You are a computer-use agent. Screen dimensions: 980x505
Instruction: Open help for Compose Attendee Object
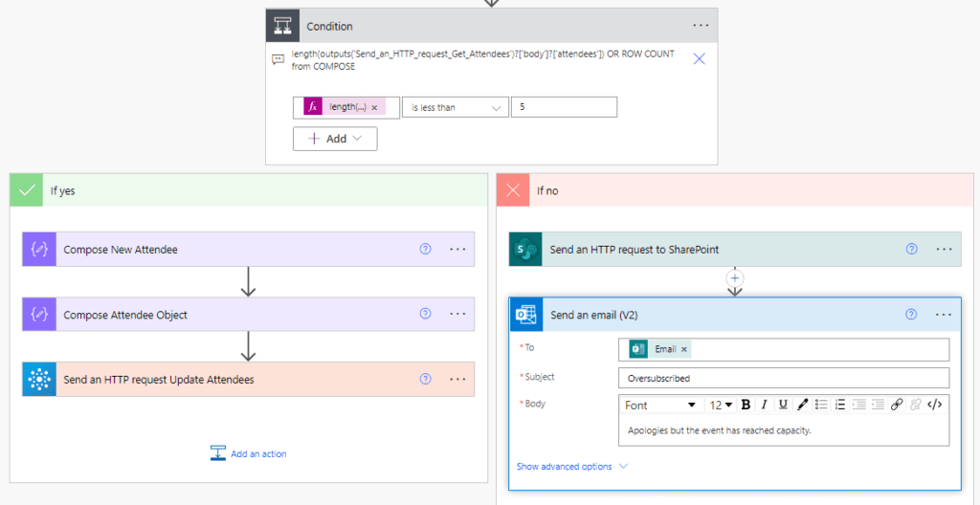(x=426, y=314)
